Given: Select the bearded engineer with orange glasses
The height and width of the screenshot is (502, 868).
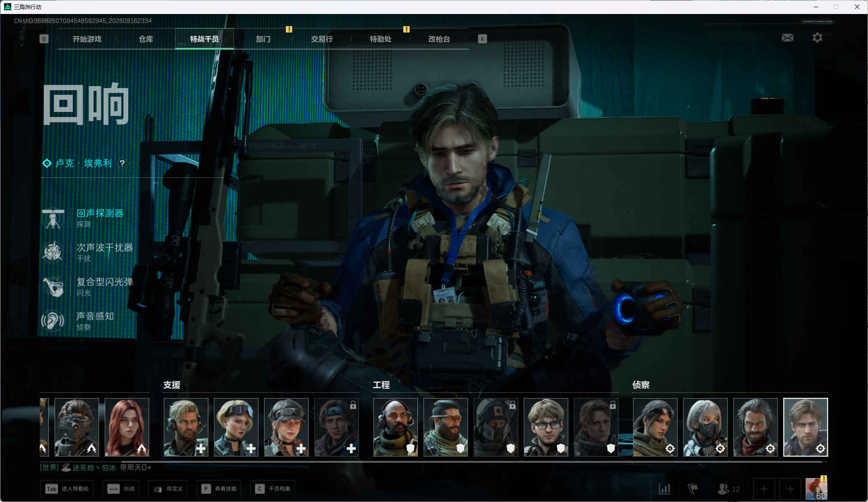Looking at the screenshot, I should [446, 427].
